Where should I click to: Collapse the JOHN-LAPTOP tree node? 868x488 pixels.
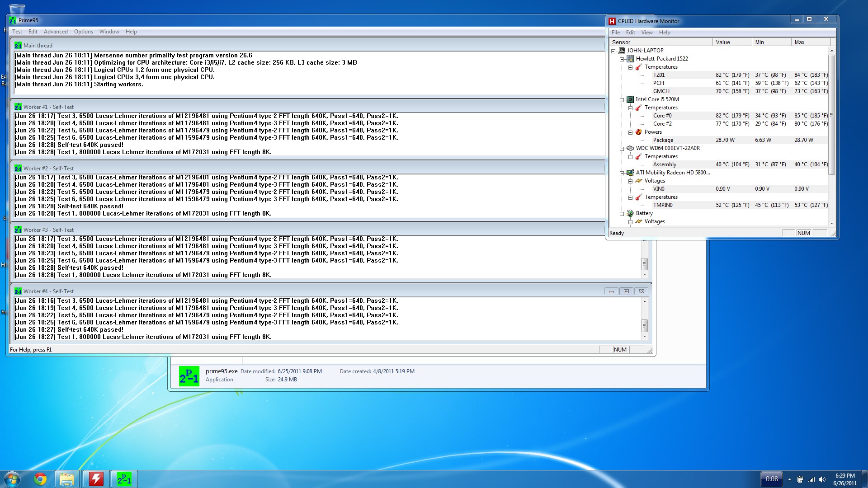[x=613, y=51]
